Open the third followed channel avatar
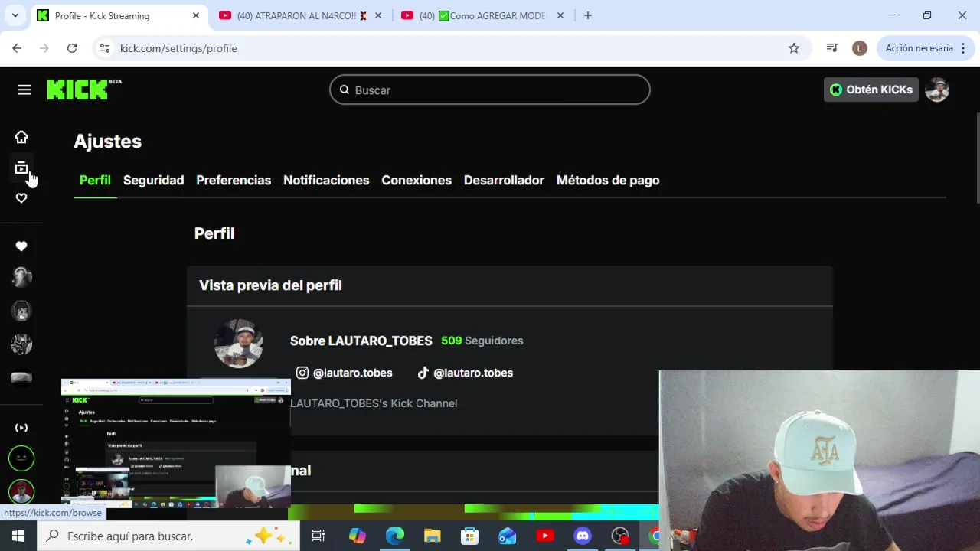This screenshot has width=980, height=551. [x=21, y=344]
